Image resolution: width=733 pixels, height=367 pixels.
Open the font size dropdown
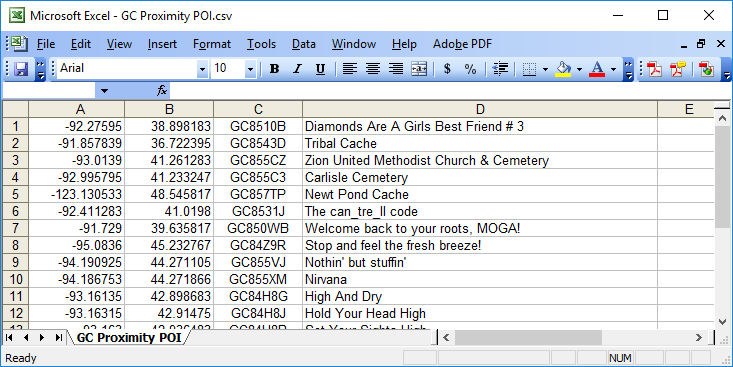coord(250,69)
